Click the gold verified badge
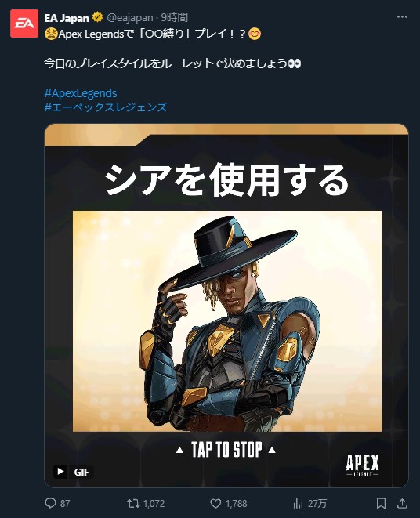420x518 pixels. click(x=97, y=16)
